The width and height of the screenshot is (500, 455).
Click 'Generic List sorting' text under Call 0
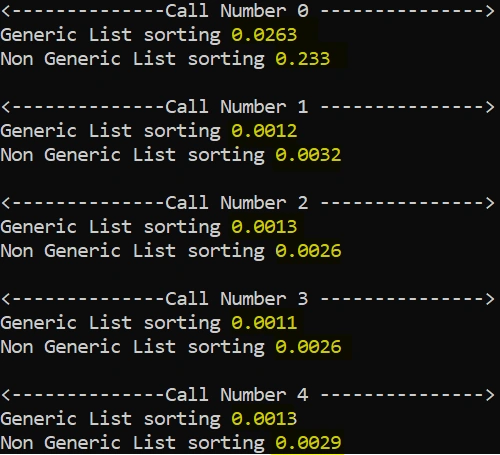(111, 36)
